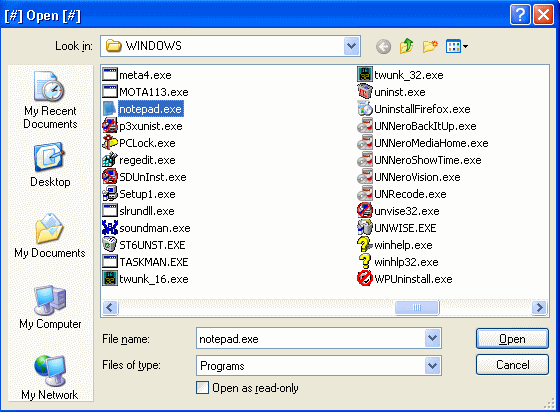The height and width of the screenshot is (412, 560).
Task: Expand the Look in folder dropdown
Action: pyautogui.click(x=352, y=46)
